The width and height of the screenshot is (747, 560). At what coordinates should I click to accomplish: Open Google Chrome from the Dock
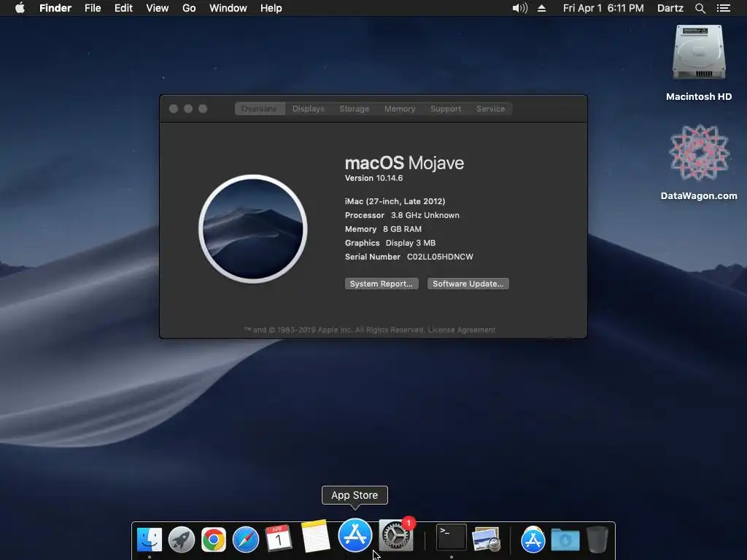pos(214,540)
